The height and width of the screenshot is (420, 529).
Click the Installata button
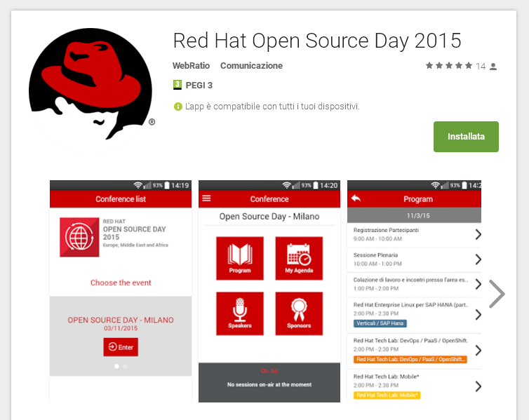click(x=466, y=137)
